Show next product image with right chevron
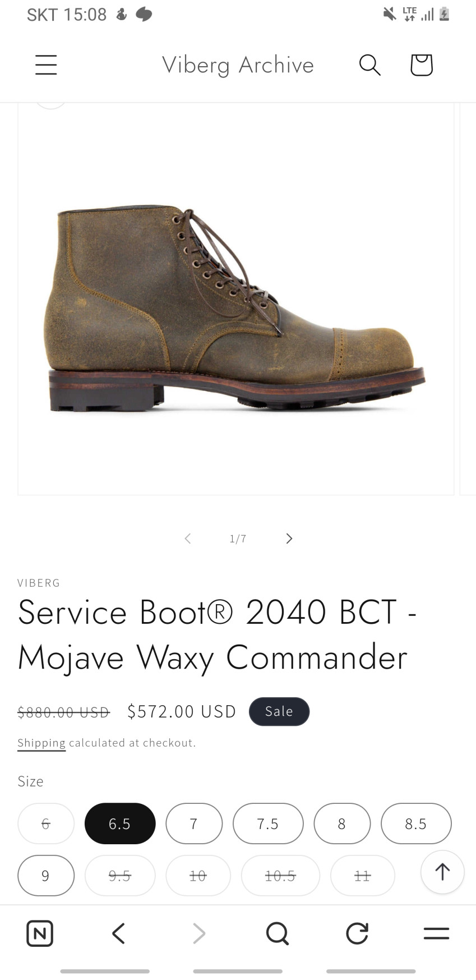476x980 pixels. (289, 539)
